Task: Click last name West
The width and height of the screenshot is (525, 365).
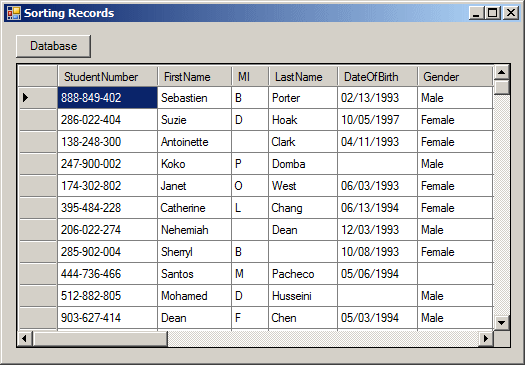Action: tap(303, 186)
